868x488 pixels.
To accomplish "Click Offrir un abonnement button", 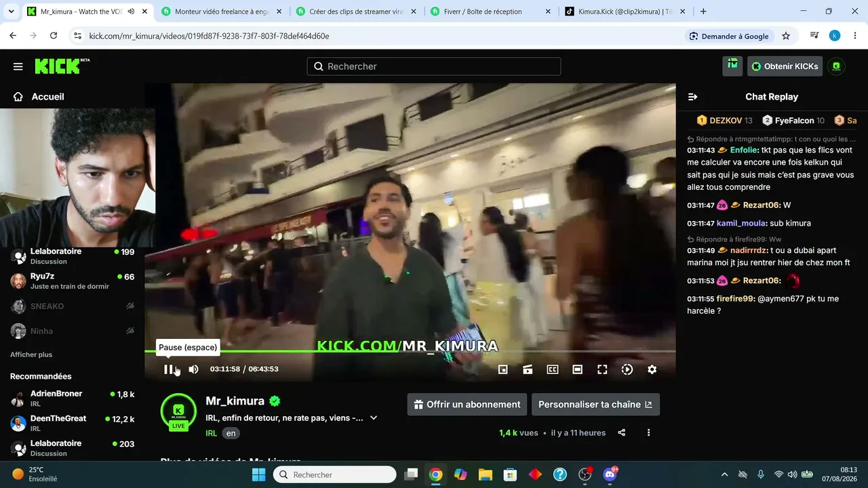I will [x=467, y=405].
